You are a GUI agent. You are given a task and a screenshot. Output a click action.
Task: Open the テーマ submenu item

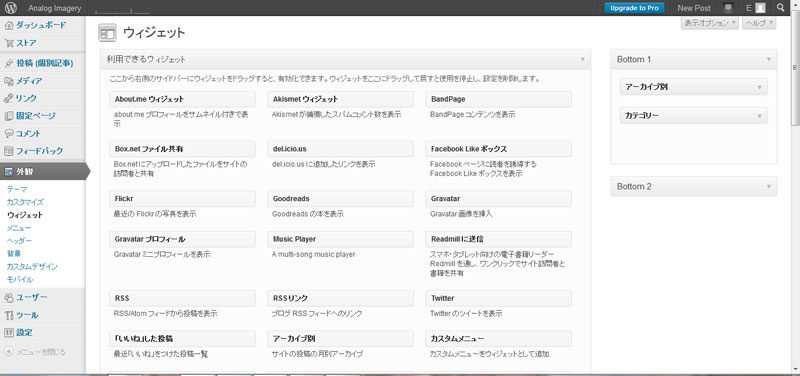17,189
